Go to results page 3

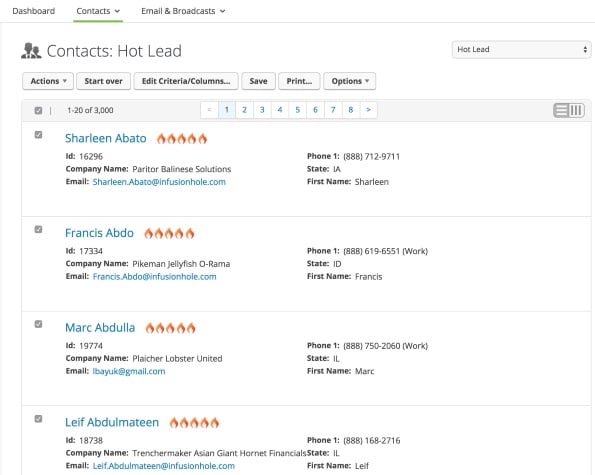click(x=262, y=110)
